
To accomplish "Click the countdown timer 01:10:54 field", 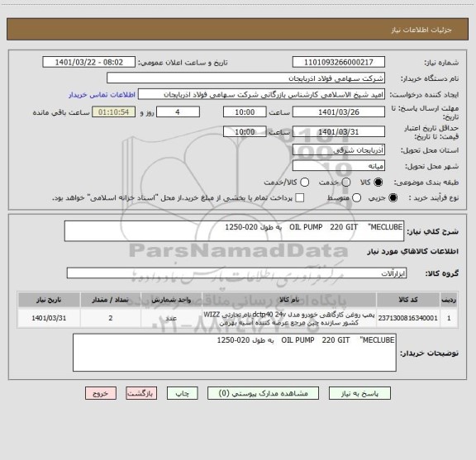I will [x=114, y=112].
